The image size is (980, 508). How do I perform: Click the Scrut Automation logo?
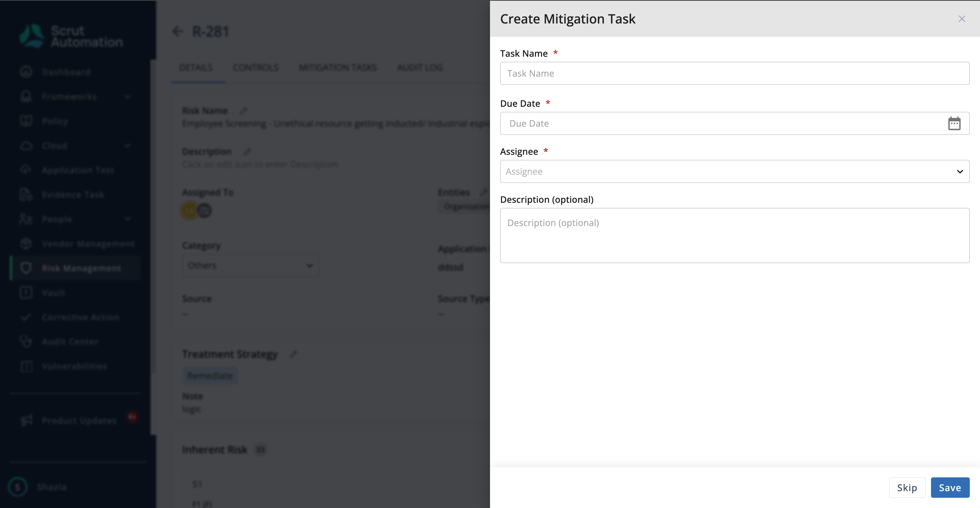[71, 36]
